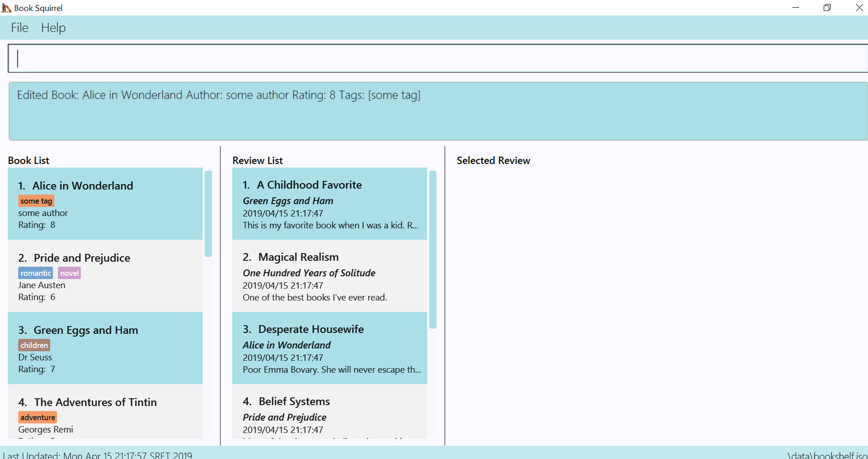Click 'Rating: 7' on Green Eggs card
Image resolution: width=868 pixels, height=459 pixels.
37,369
